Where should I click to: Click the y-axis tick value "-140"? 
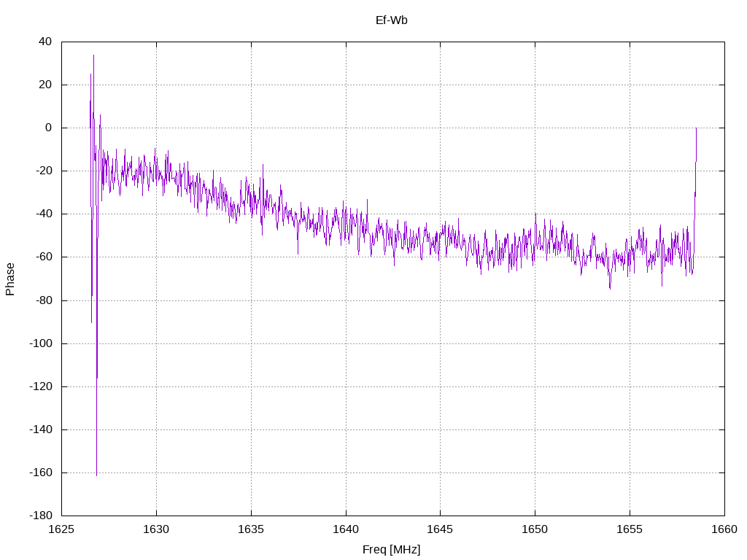click(x=41, y=429)
